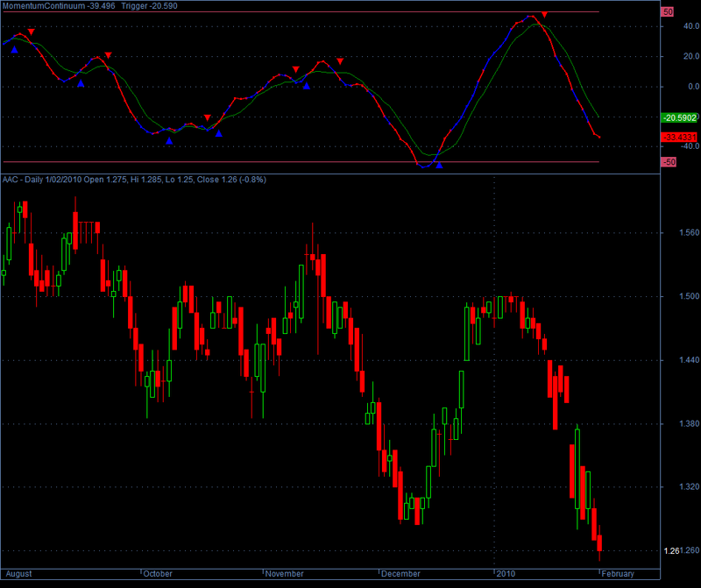Click the February label on the date axis

618,574
